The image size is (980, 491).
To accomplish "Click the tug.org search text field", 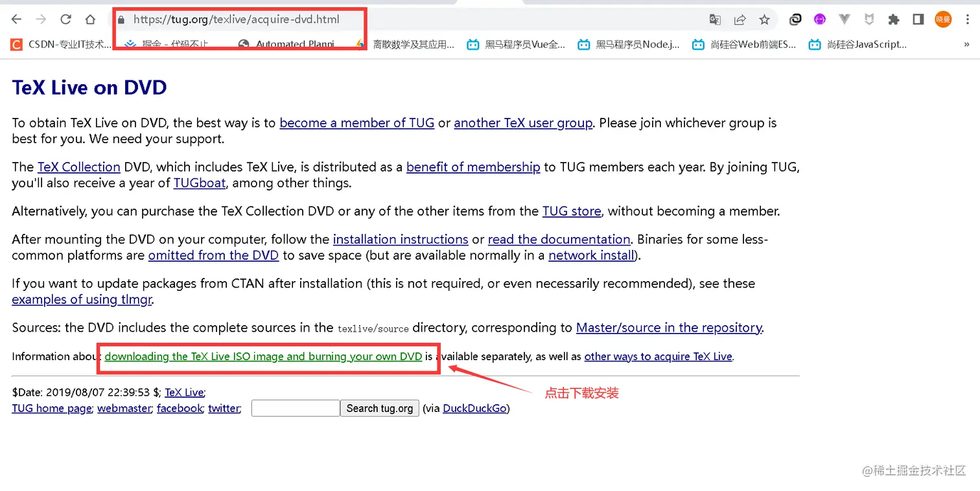I will pyautogui.click(x=296, y=408).
